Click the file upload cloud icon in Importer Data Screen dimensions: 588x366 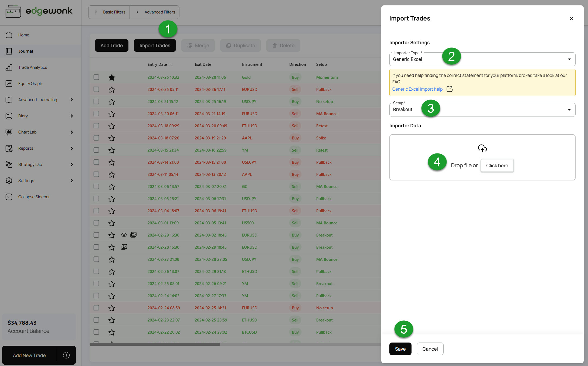click(482, 148)
